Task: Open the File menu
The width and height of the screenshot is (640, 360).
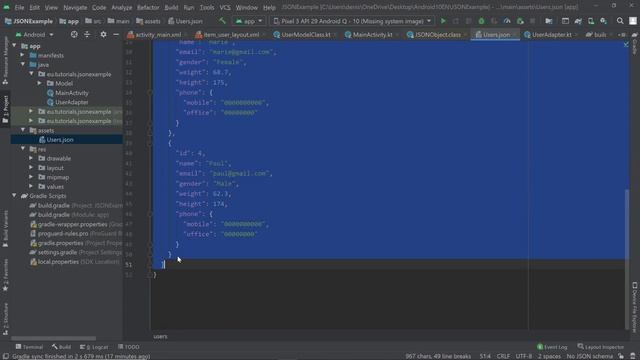Action: 19,7
